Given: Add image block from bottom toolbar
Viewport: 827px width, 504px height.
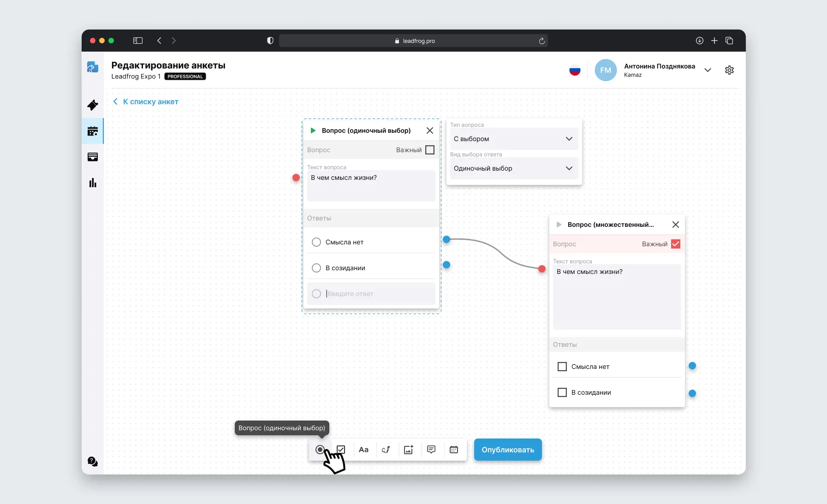Looking at the screenshot, I should tap(409, 450).
